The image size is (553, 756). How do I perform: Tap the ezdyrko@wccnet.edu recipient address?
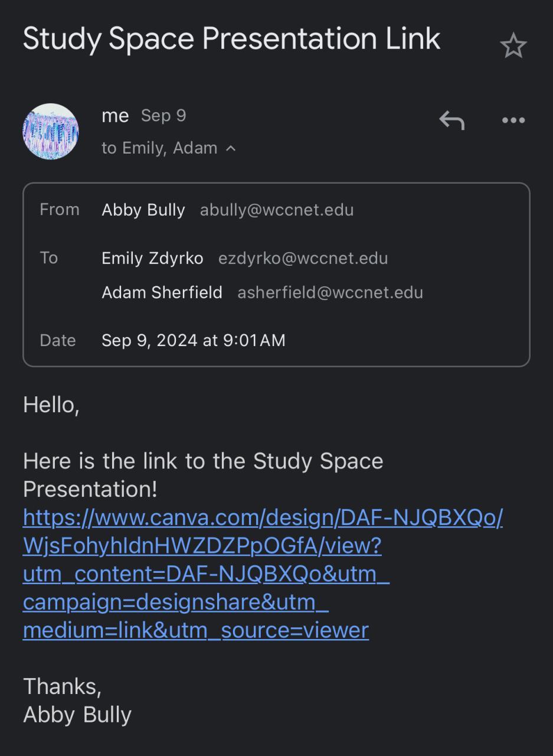click(303, 258)
